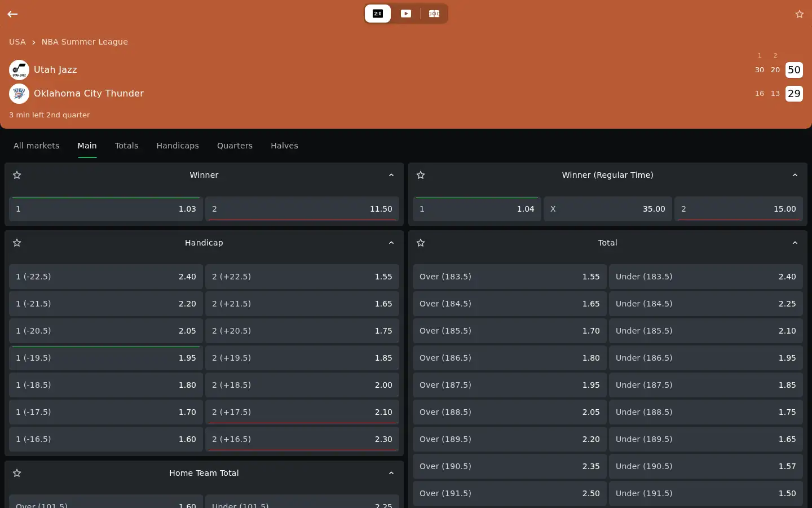Click the Utah Jazz team name
The image size is (812, 508).
click(x=55, y=70)
